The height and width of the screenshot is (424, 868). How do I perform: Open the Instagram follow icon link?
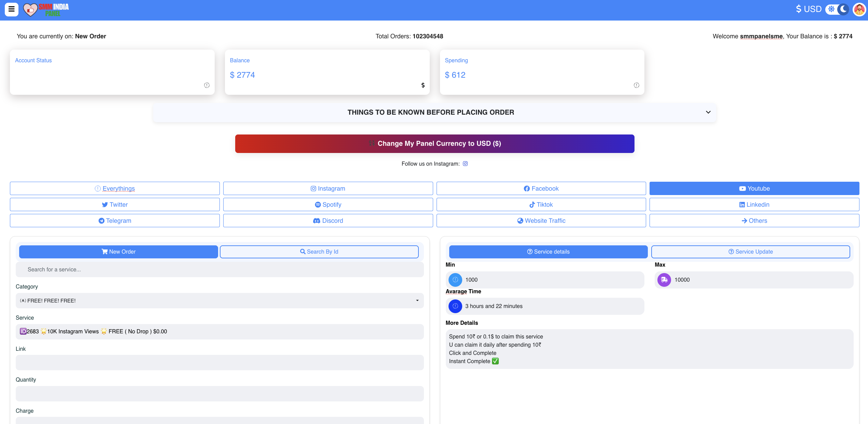click(x=465, y=164)
